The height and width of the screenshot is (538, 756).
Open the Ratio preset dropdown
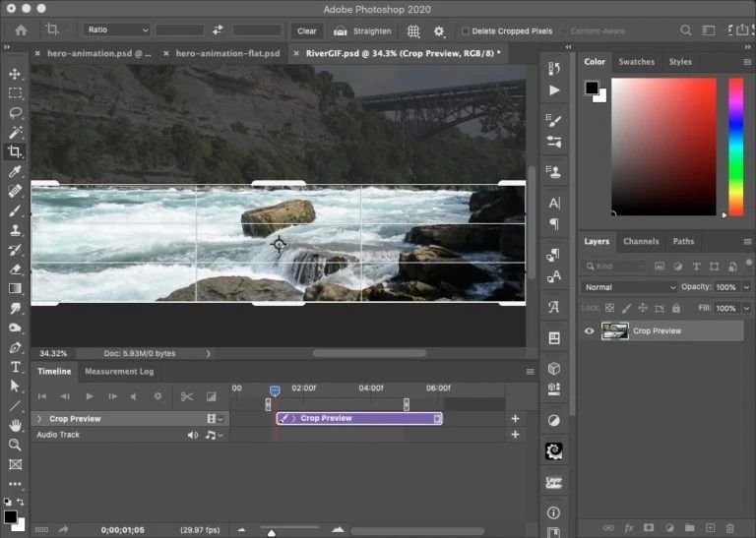(x=116, y=30)
